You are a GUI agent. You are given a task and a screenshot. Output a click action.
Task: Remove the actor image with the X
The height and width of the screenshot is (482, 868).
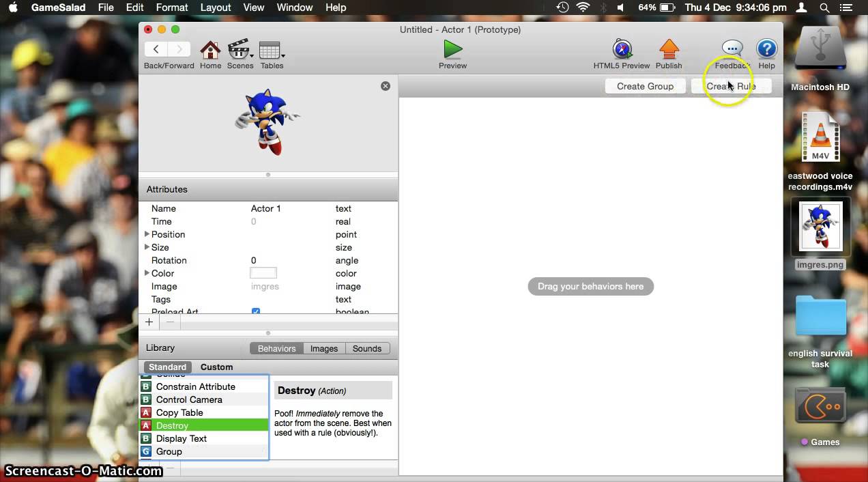tap(386, 86)
